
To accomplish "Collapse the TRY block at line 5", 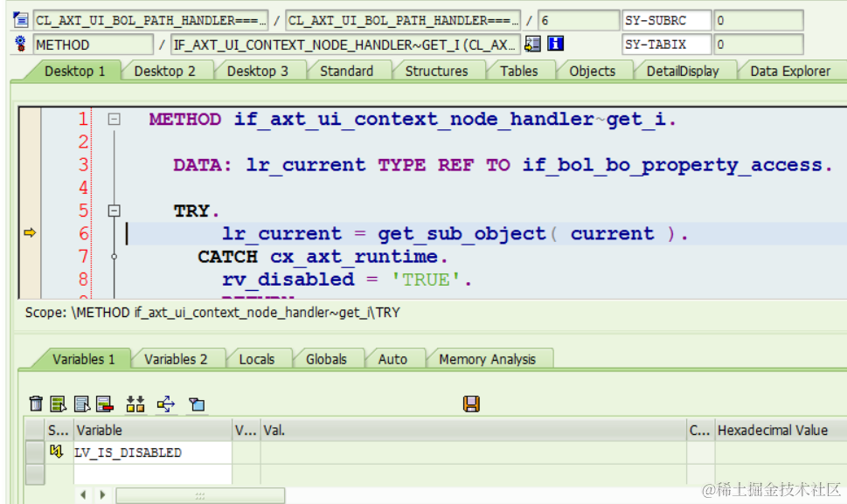I will point(114,211).
